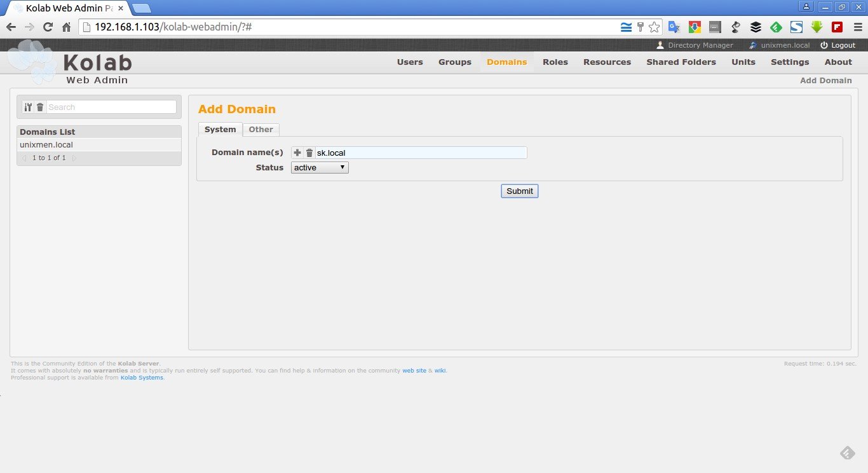
Task: Click the Add Domain breadcrumb text
Action: coord(825,81)
